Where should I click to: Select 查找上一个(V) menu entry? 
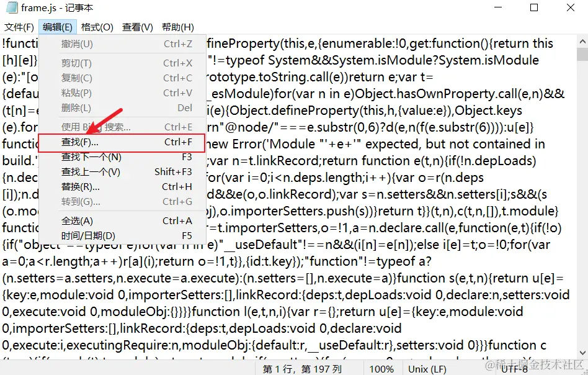(122, 172)
